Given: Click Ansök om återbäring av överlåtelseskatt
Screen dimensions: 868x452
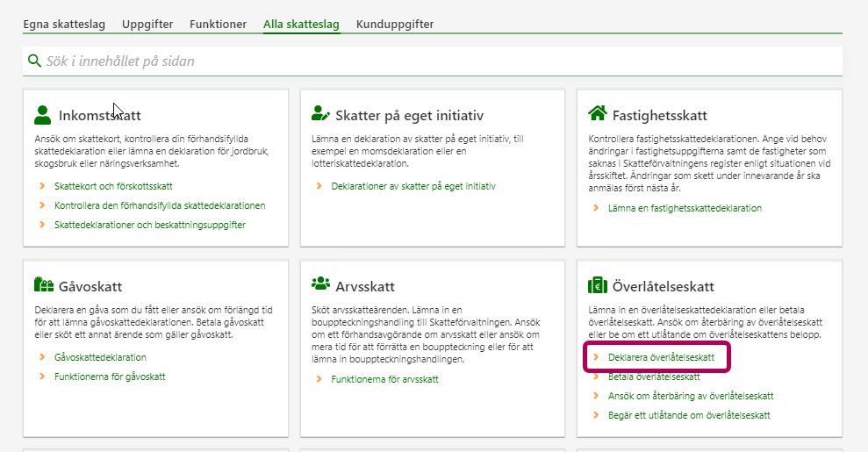Looking at the screenshot, I should (x=691, y=396).
